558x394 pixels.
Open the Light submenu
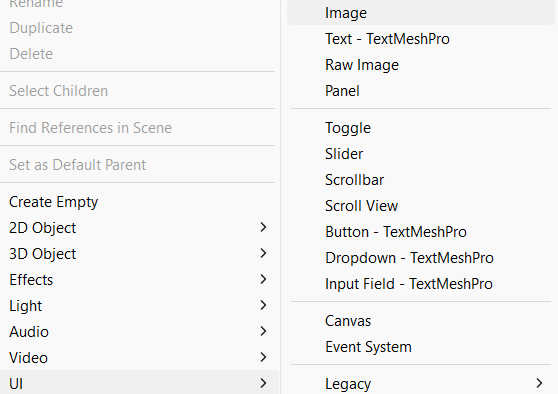point(139,306)
